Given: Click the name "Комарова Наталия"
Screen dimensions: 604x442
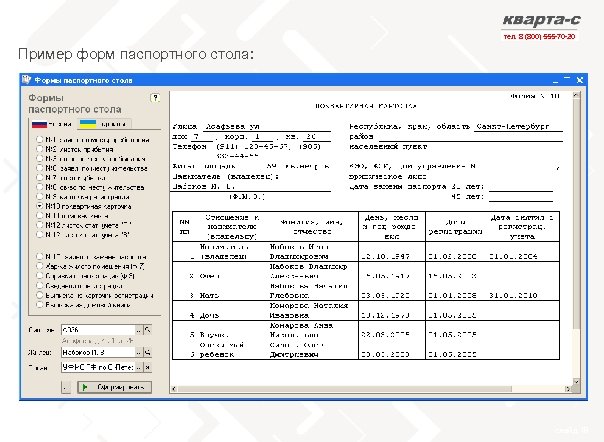Looking at the screenshot, I should point(309,306).
